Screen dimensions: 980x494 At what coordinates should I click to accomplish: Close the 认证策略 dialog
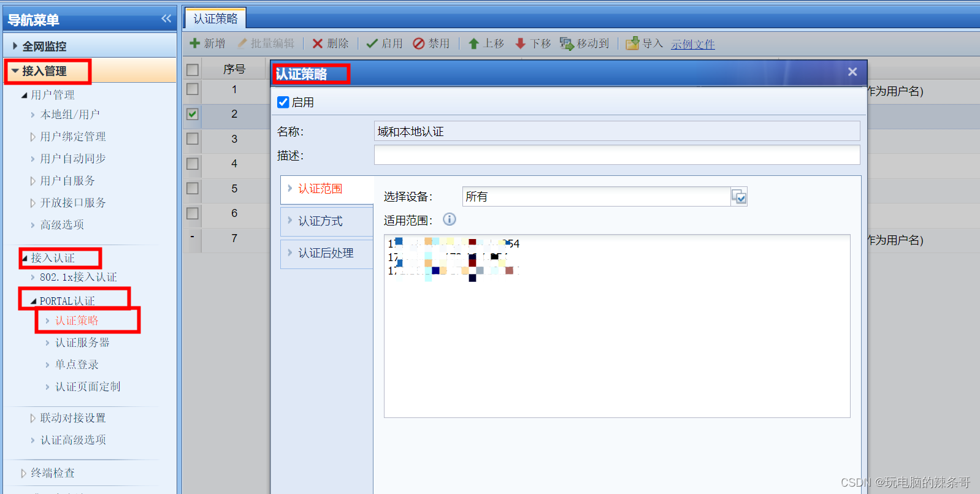(852, 72)
